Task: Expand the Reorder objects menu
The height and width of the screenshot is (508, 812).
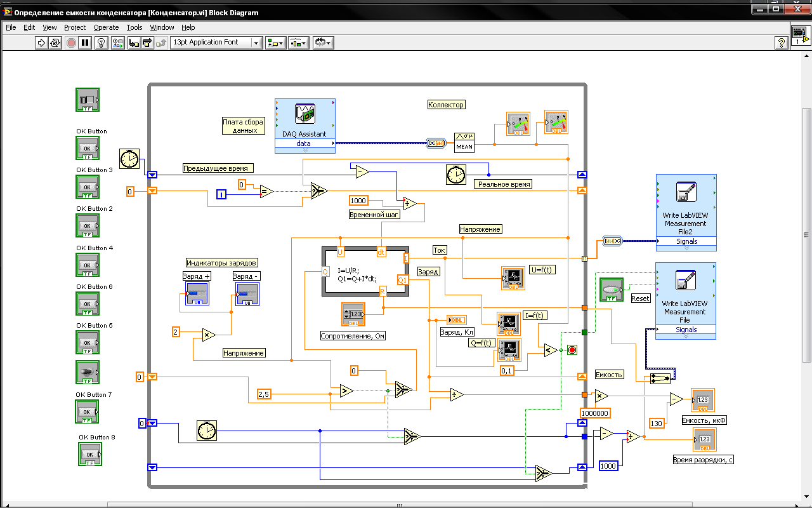Action: click(x=324, y=43)
